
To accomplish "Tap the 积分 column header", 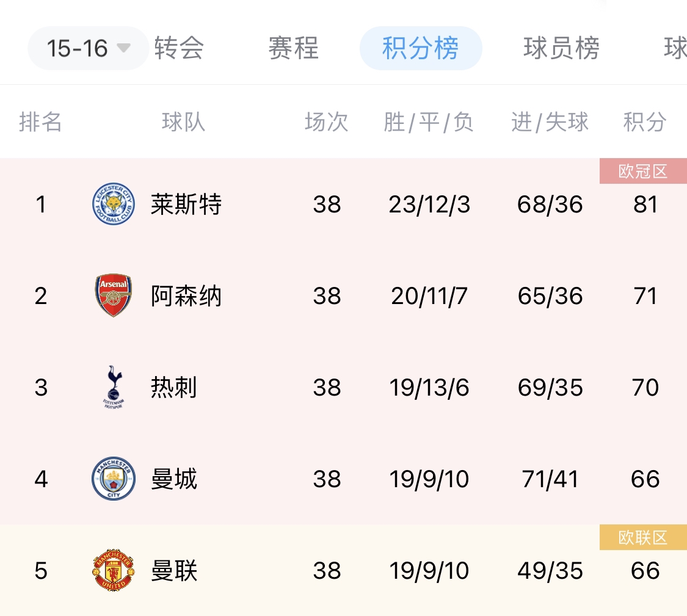I will [x=645, y=122].
